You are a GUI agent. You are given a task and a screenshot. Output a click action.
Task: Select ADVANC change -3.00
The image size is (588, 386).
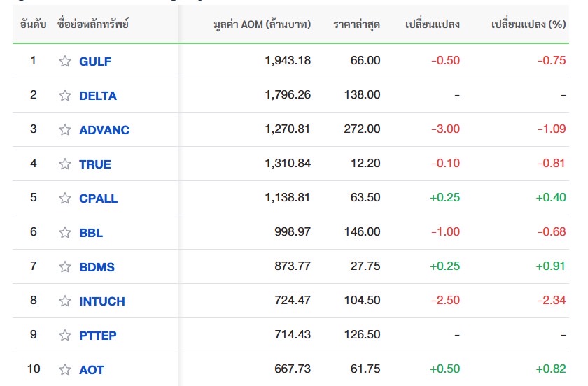[x=445, y=129]
